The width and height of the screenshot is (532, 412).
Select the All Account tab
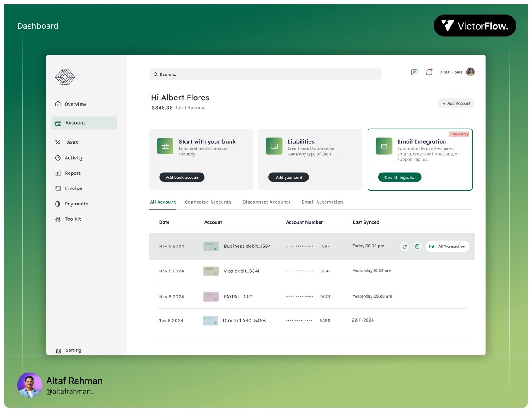click(163, 202)
